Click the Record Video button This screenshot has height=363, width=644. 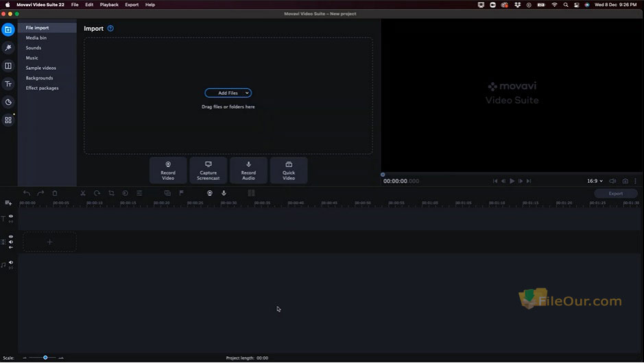coord(168,171)
